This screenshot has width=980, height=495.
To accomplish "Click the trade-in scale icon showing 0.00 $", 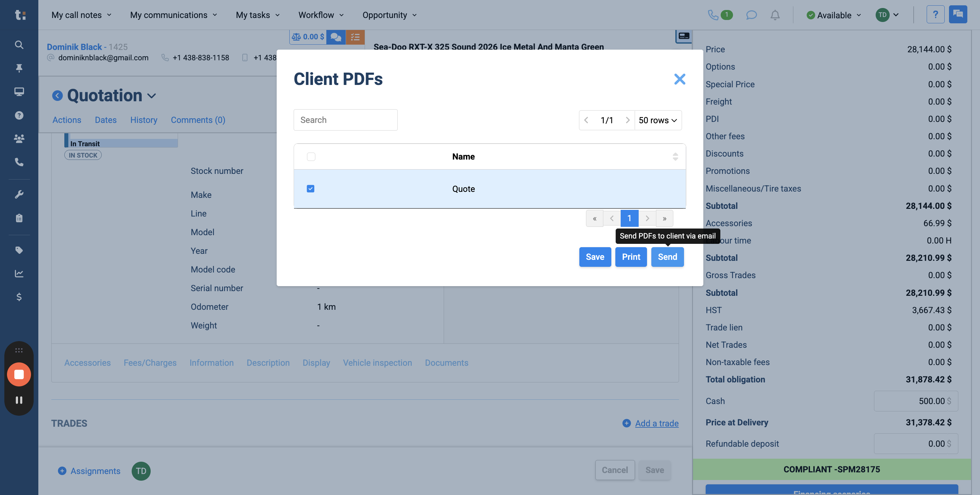I will pyautogui.click(x=307, y=37).
